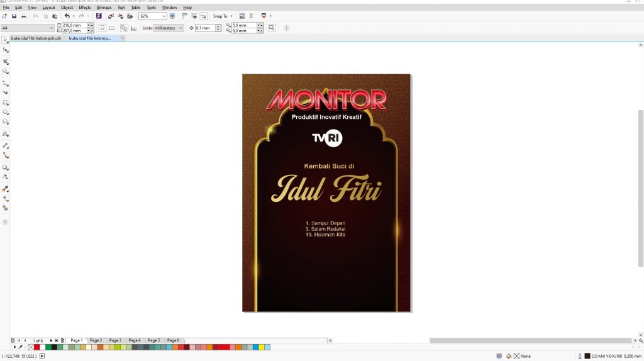
Task: Open the Undo history dropdown arrow
Action: click(74, 16)
